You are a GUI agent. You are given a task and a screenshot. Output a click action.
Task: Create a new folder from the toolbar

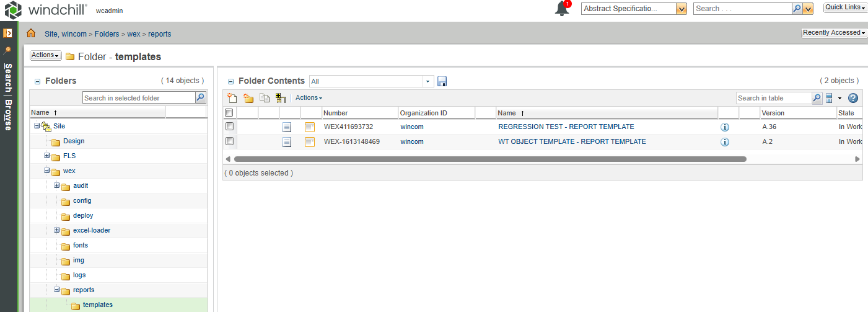pyautogui.click(x=248, y=98)
